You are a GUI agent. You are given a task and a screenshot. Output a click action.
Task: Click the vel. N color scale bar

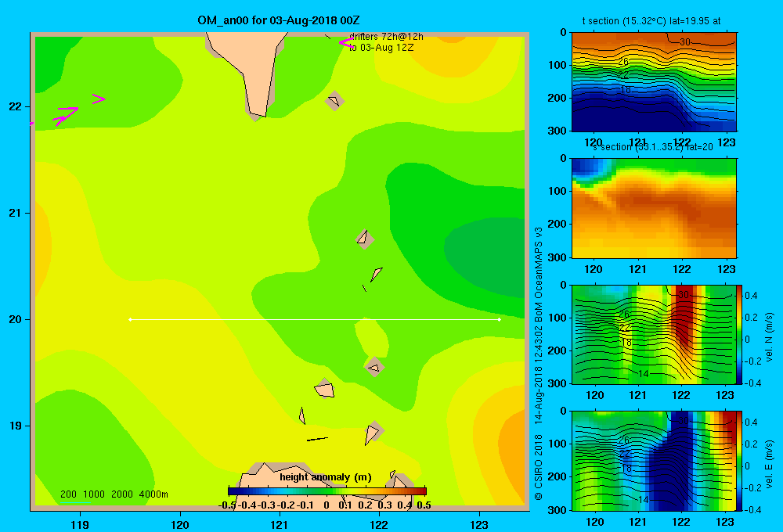tap(739, 334)
